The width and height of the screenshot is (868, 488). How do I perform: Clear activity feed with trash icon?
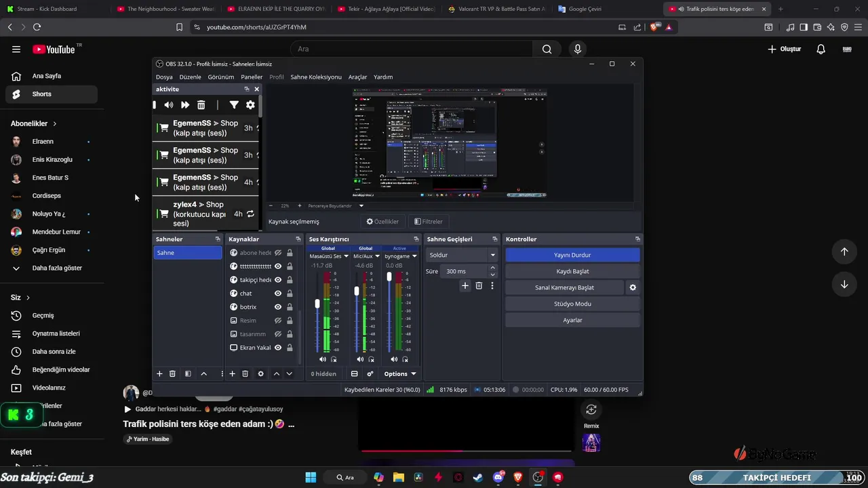click(201, 105)
